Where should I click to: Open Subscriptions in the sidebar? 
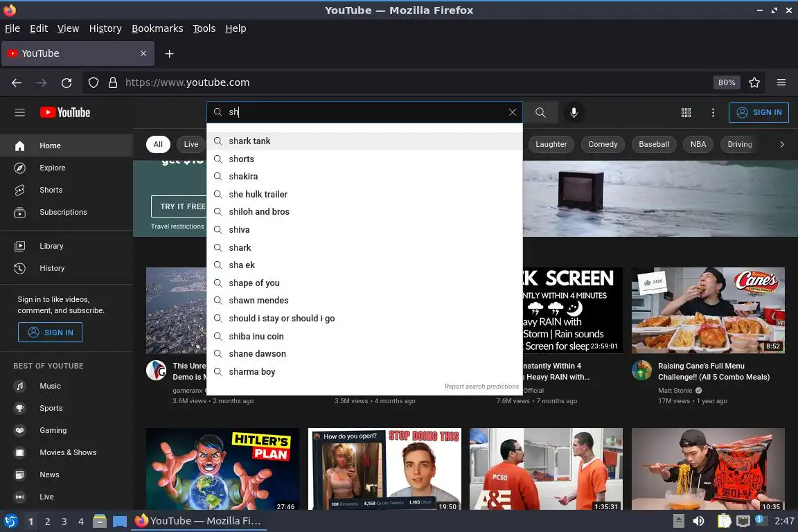[x=66, y=212]
